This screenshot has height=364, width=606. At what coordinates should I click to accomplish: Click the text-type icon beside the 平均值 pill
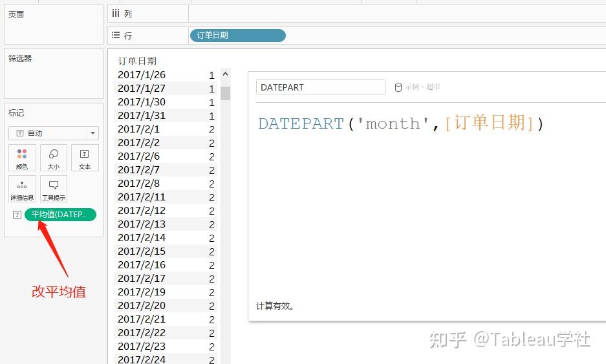[17, 215]
